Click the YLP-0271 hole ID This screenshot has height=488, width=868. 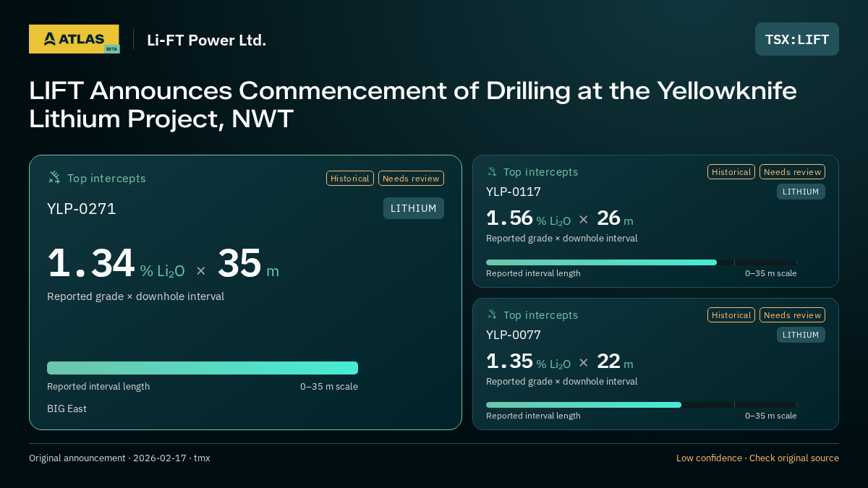click(82, 209)
